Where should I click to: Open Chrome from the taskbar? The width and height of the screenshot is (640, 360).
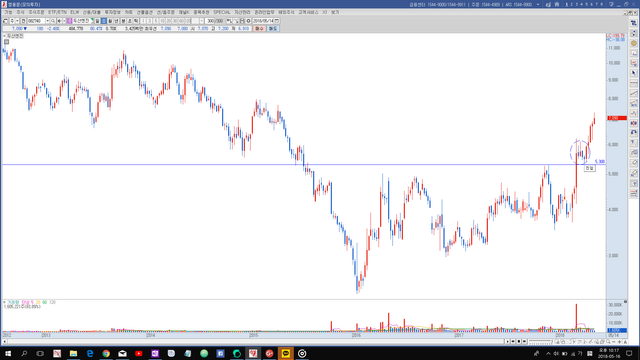point(106,353)
